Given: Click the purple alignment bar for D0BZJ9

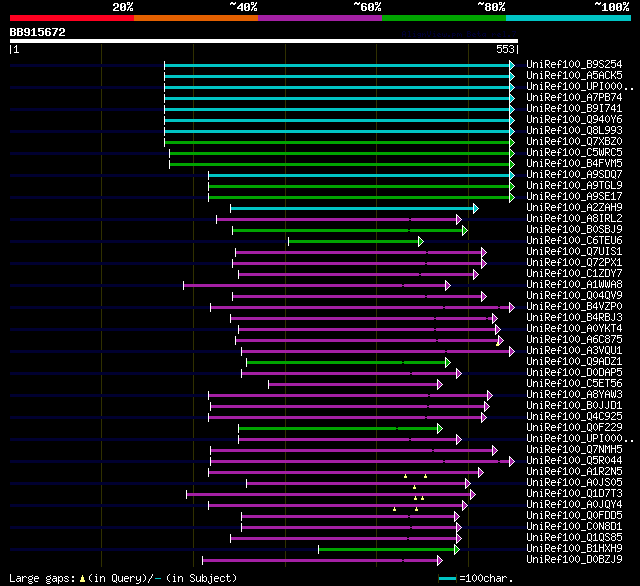Looking at the screenshot, I should pyautogui.click(x=320, y=561).
